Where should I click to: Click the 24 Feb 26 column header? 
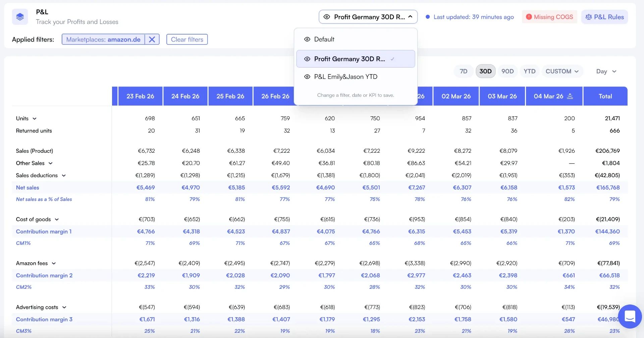click(185, 96)
